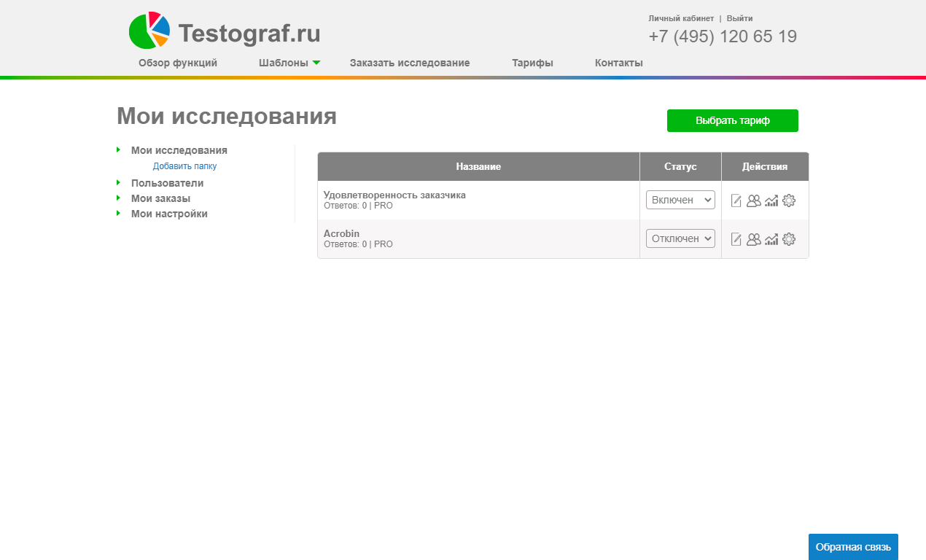This screenshot has width=926, height=560.
Task: Open settings gear for "Acrobin"
Action: click(x=790, y=238)
